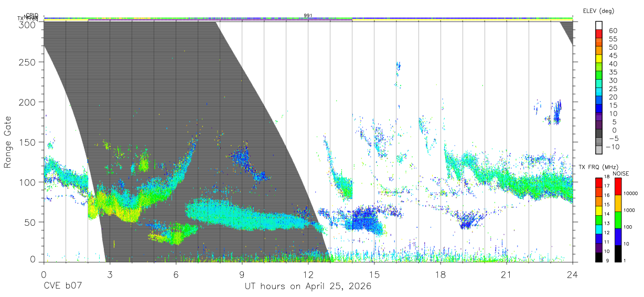Click the '100' range gate tick label on y-axis
The image size is (644, 297).
[27, 182]
